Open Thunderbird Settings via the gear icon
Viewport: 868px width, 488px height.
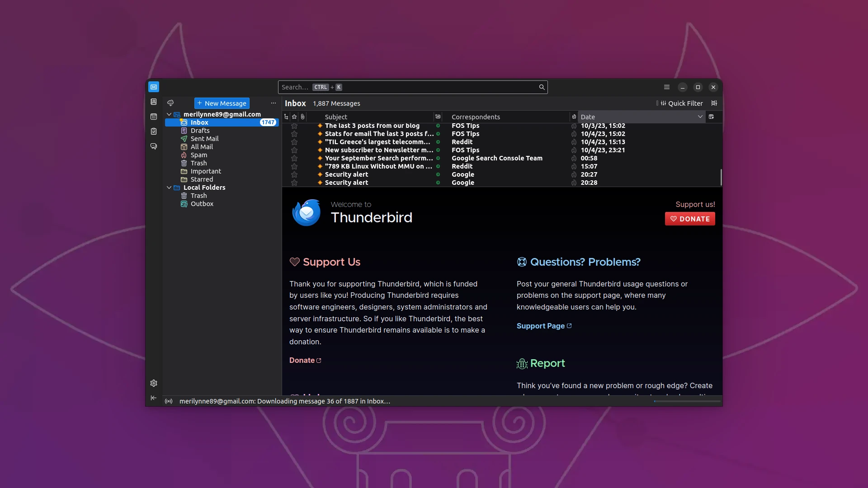[x=154, y=383]
